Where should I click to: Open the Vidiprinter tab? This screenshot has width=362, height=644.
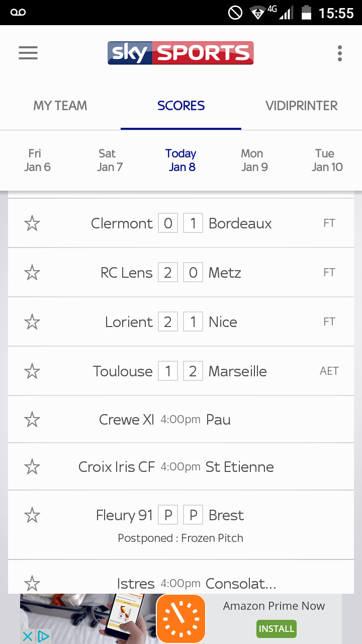(x=302, y=106)
